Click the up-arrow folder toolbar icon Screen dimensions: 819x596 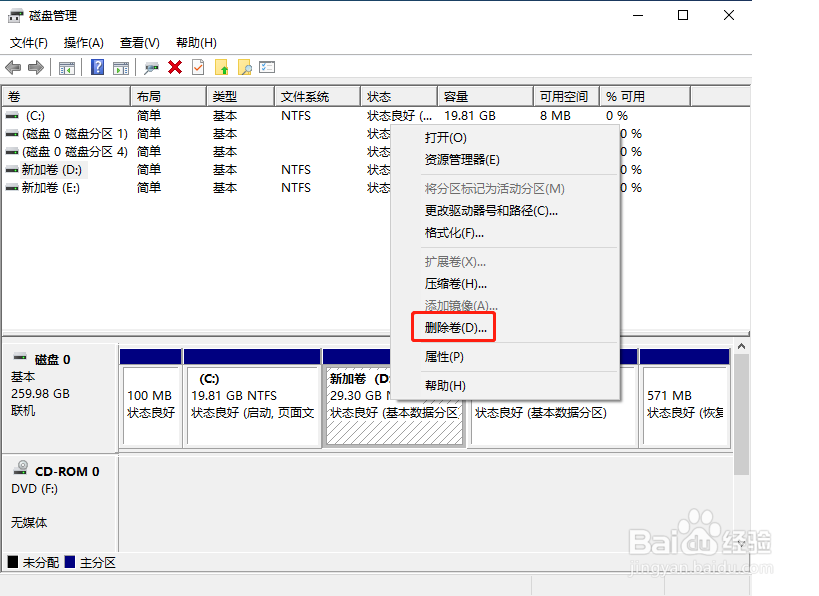coord(220,67)
